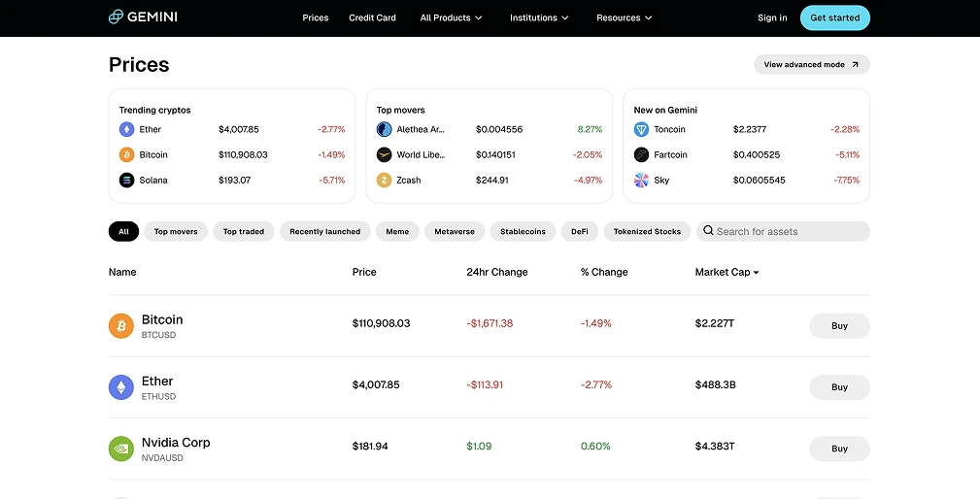This screenshot has width=980, height=499.
Task: Sort by Market Cap column arrow
Action: [x=757, y=273]
